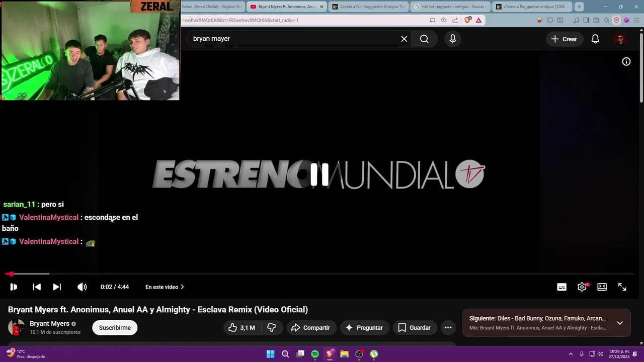Switch the player to theater mode
The height and width of the screenshot is (362, 644).
(x=602, y=287)
